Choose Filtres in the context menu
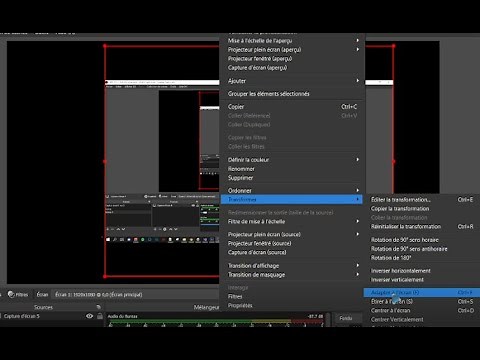This screenshot has width=480, height=360. click(x=292, y=296)
